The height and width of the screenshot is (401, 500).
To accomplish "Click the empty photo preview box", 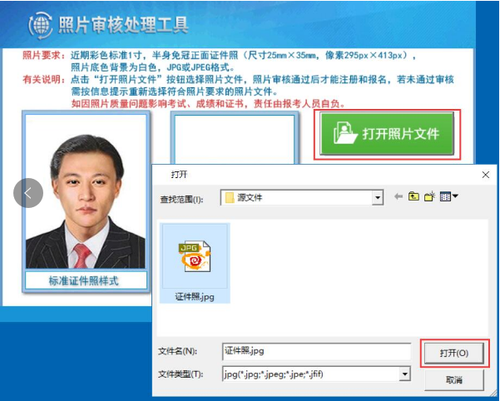I will coord(234,139).
